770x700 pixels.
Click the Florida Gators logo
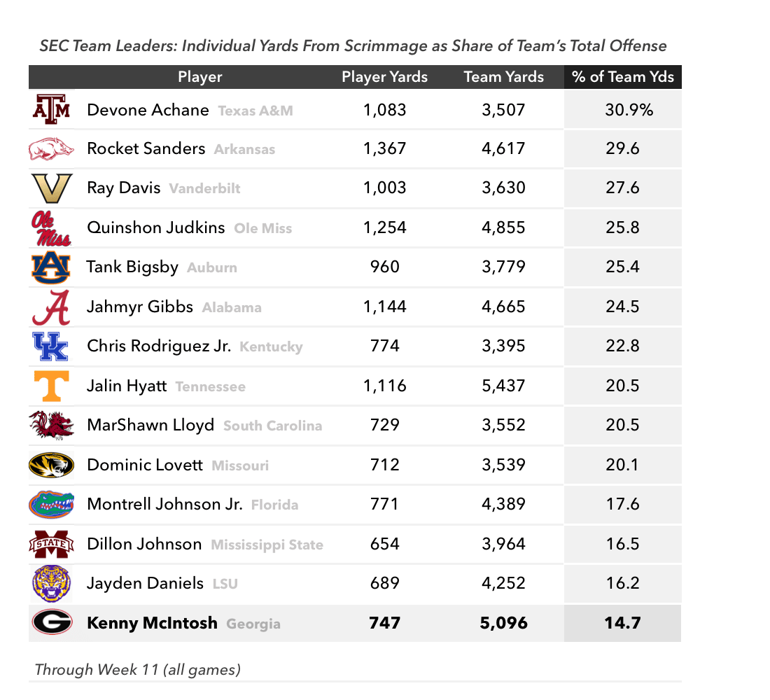[x=51, y=505]
